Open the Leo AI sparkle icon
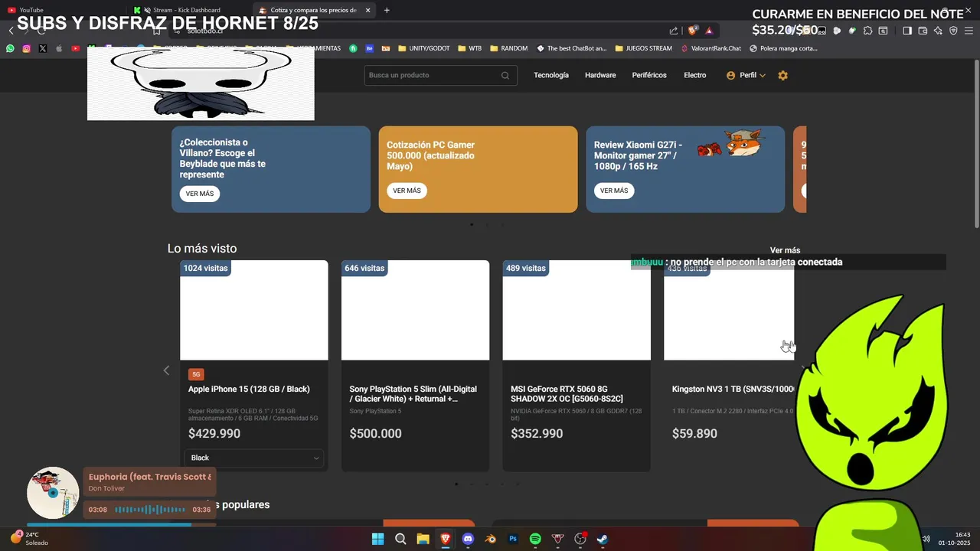This screenshot has height=551, width=980. tap(938, 31)
